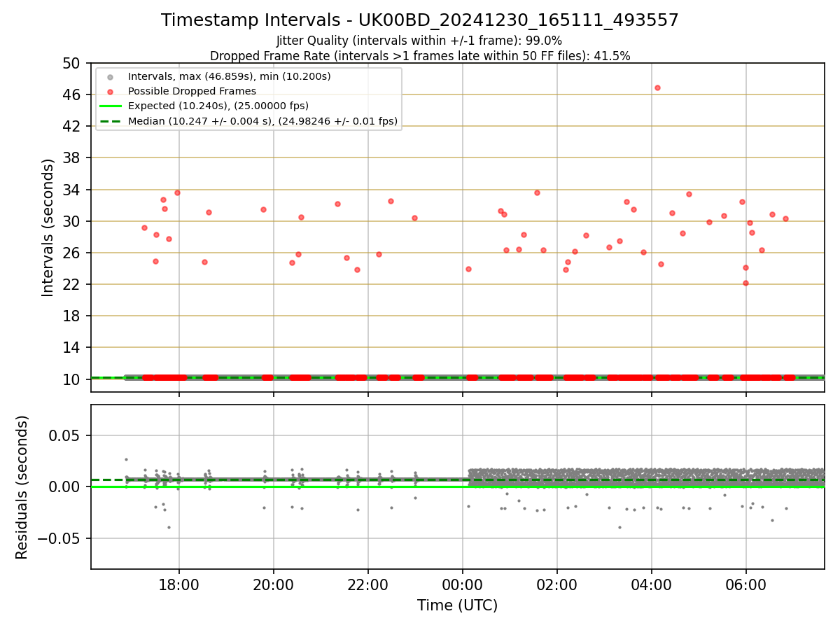Click the y-axis tick label '50'

tap(72, 63)
